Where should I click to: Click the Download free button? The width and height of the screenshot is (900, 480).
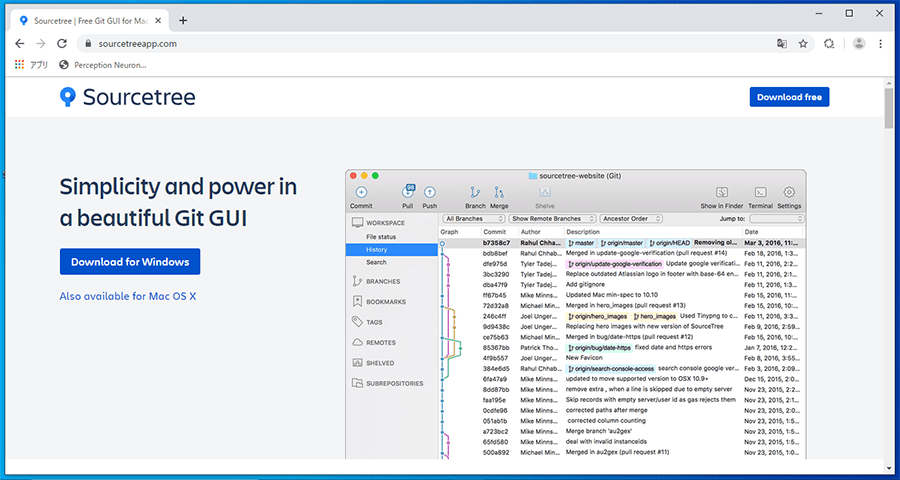pyautogui.click(x=789, y=97)
